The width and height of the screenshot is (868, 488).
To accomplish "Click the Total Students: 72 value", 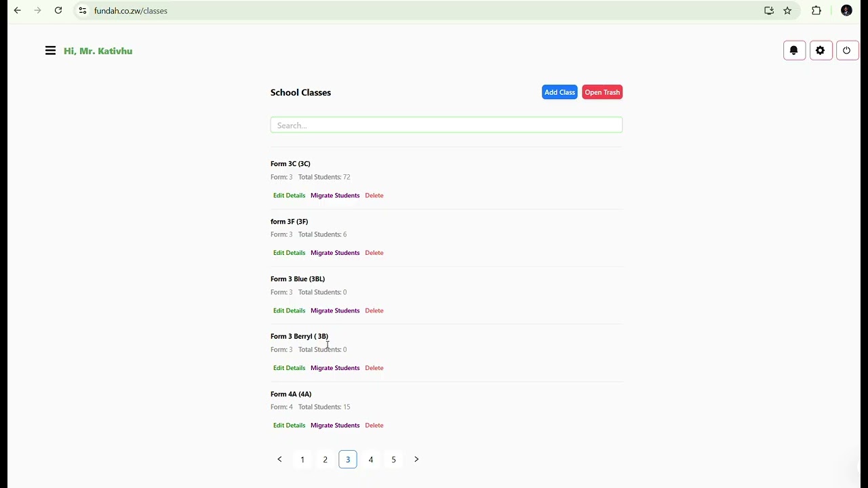I will tap(324, 177).
